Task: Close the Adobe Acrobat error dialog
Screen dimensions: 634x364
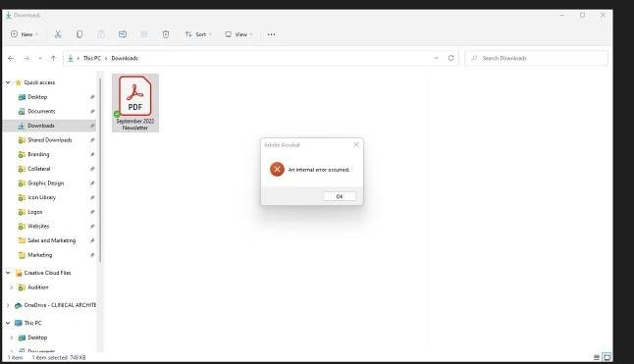Action: (x=356, y=144)
